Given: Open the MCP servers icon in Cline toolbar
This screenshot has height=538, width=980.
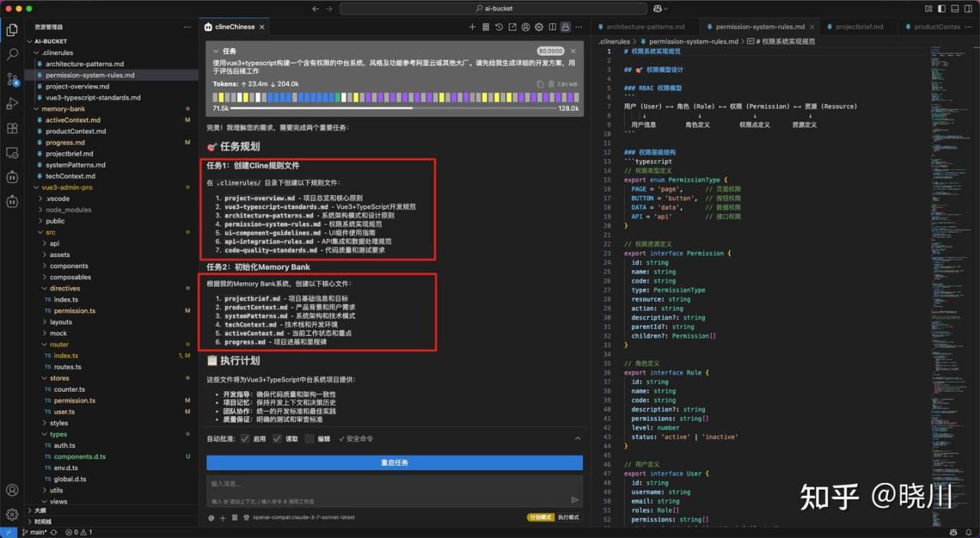Looking at the screenshot, I should click(485, 27).
